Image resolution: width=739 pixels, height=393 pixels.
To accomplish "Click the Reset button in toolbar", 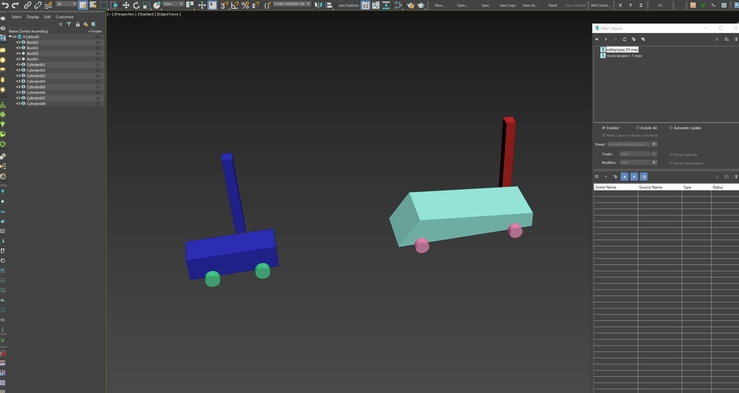I will [x=552, y=5].
